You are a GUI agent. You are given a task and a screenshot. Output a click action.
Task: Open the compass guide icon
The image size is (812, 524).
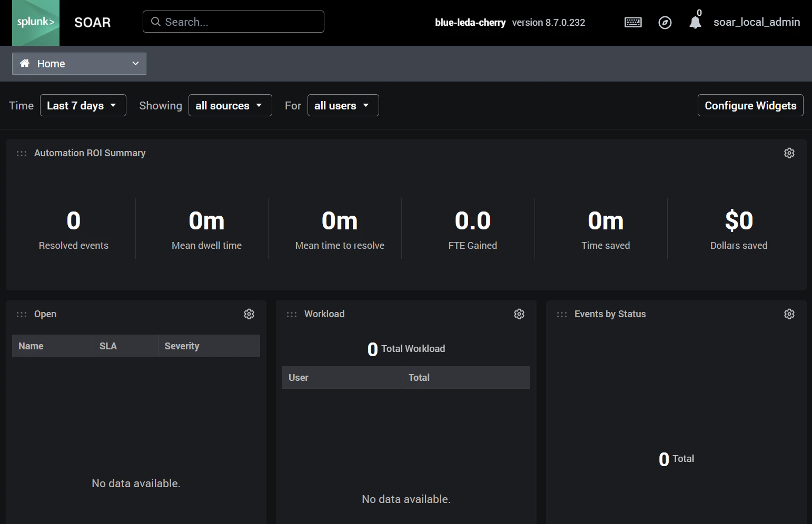(665, 23)
